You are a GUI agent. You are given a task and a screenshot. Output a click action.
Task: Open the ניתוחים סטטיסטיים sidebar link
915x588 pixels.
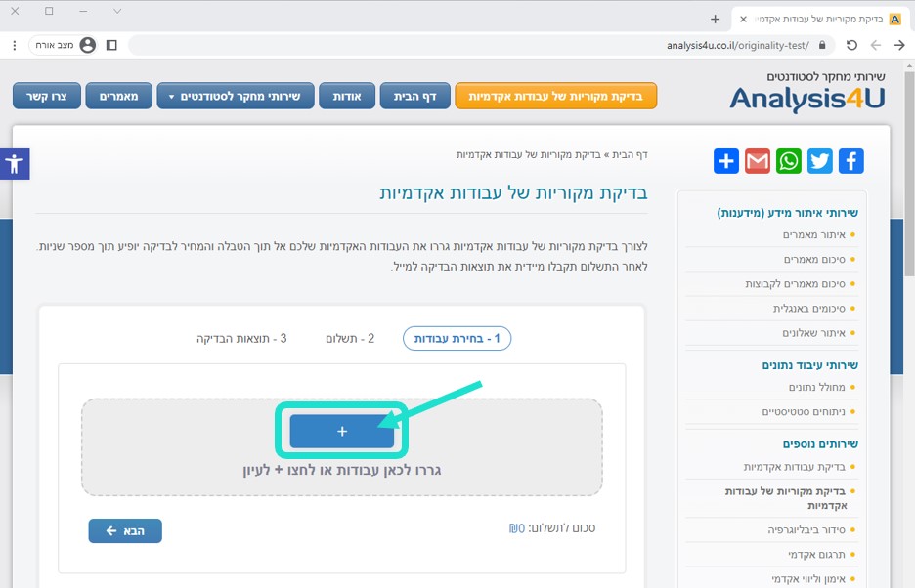pyautogui.click(x=804, y=411)
